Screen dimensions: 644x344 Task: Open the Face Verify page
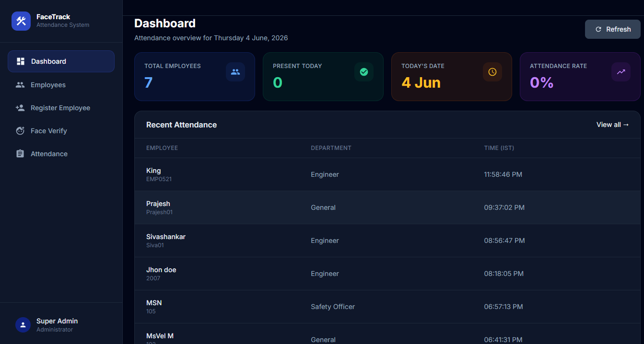click(x=61, y=131)
